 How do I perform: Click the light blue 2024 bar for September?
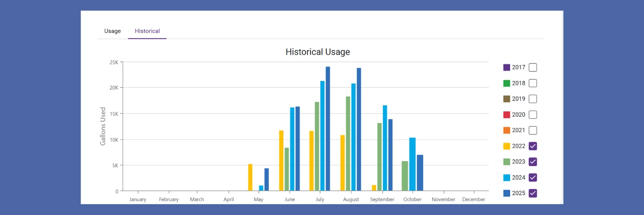pyautogui.click(x=385, y=148)
